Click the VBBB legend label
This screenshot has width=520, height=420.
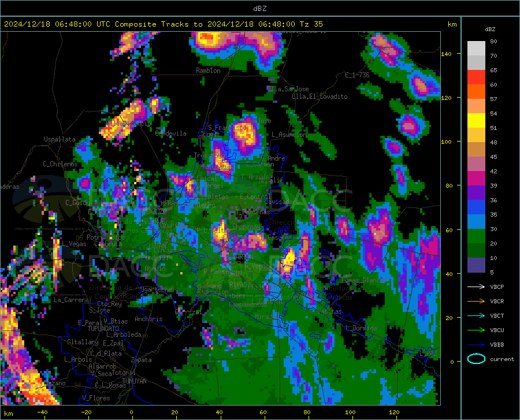497,344
